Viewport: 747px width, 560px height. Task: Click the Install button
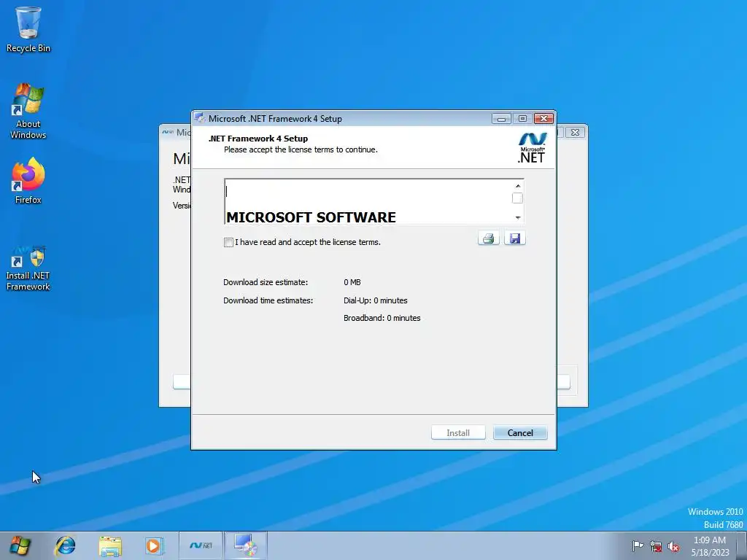[x=458, y=433]
